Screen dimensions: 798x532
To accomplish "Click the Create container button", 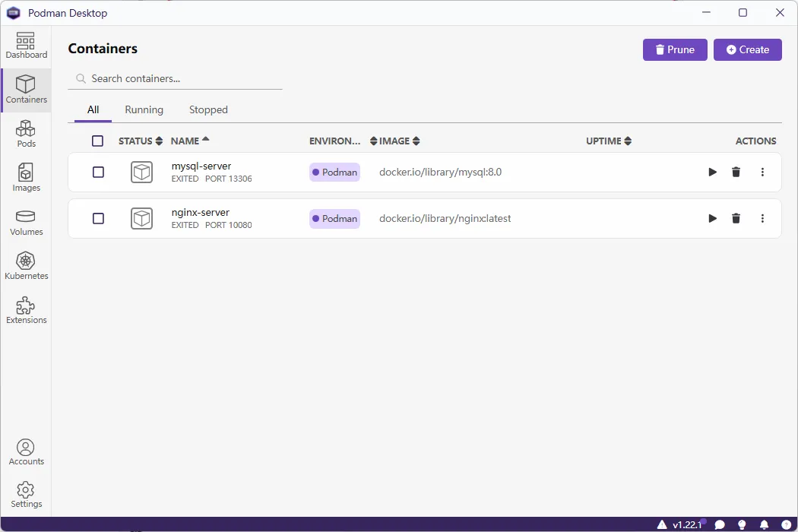I will pyautogui.click(x=747, y=50).
